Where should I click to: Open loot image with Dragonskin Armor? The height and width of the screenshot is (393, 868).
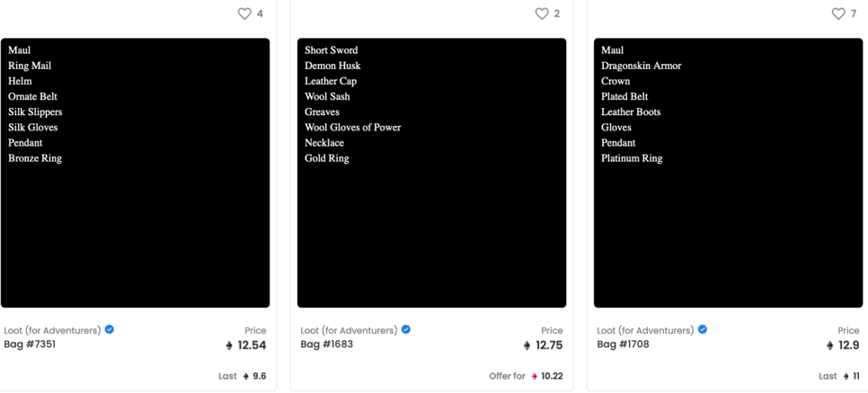(x=729, y=173)
